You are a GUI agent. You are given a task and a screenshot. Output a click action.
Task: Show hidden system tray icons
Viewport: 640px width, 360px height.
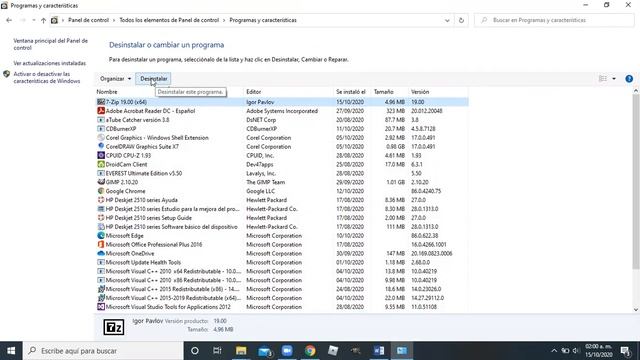[x=554, y=351]
